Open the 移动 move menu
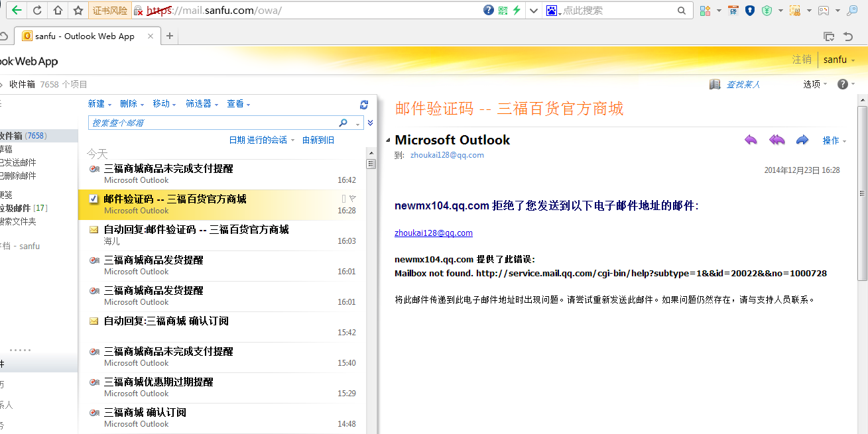Viewport: 868px width, 434px height. (x=164, y=104)
